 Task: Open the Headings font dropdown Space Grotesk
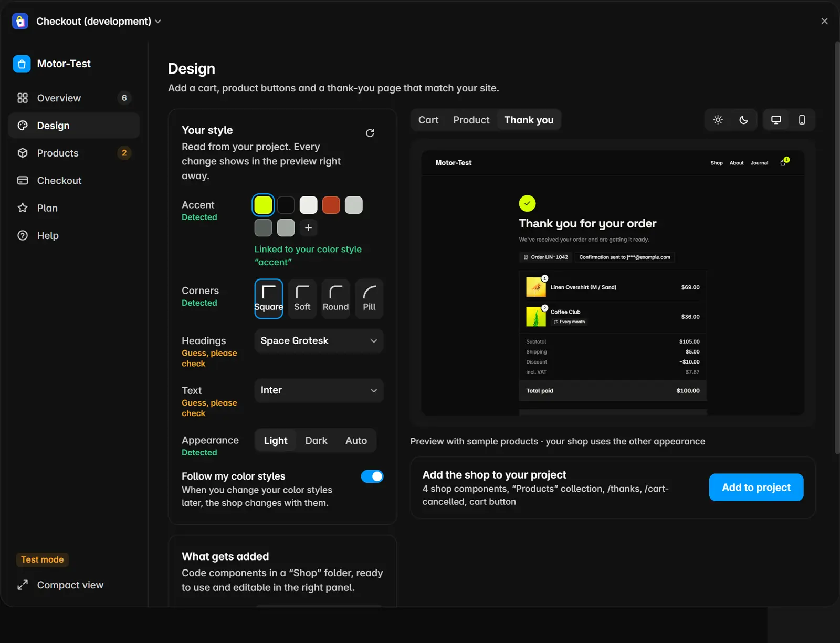(319, 341)
